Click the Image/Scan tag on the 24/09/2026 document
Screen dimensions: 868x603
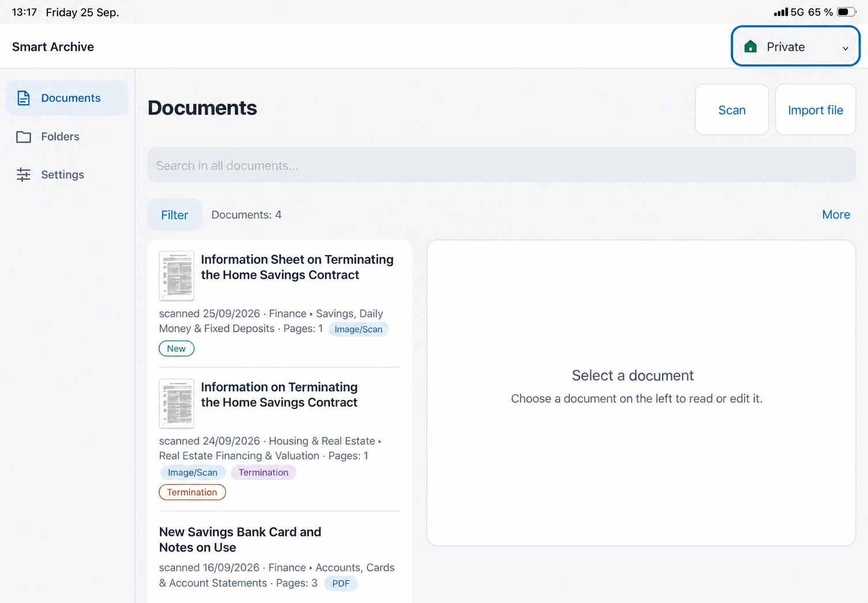[193, 473]
